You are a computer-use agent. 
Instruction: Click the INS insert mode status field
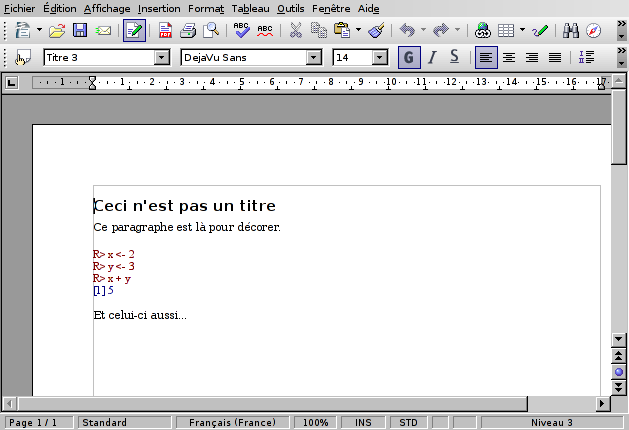pos(363,423)
